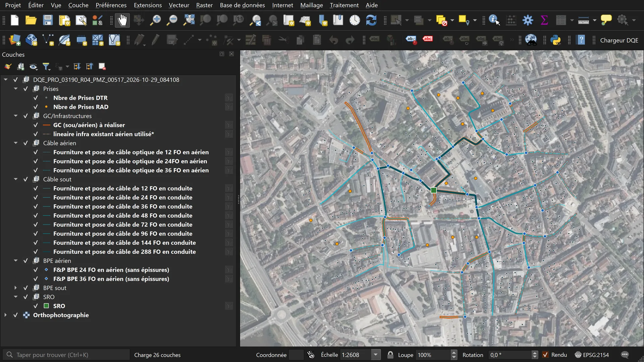The height and width of the screenshot is (362, 644).
Task: Toggle visibility of Orthophotographie layer
Action: coord(15,315)
